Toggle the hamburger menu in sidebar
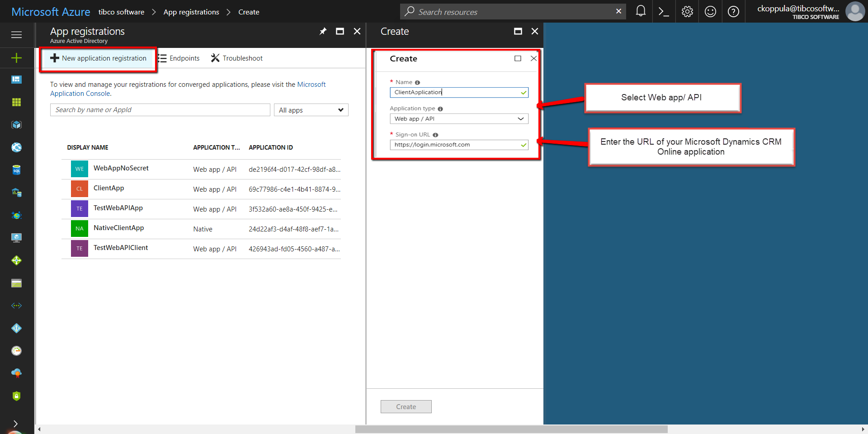This screenshot has width=868, height=434. tap(16, 35)
